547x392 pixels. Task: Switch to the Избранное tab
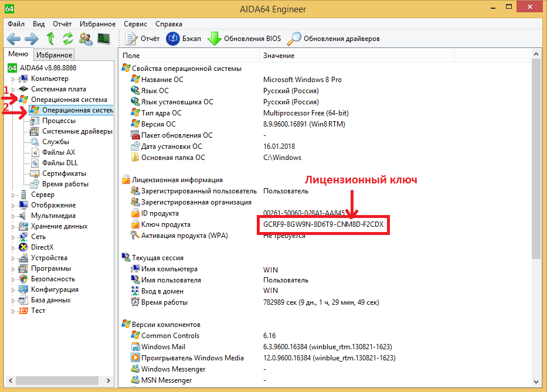(54, 55)
